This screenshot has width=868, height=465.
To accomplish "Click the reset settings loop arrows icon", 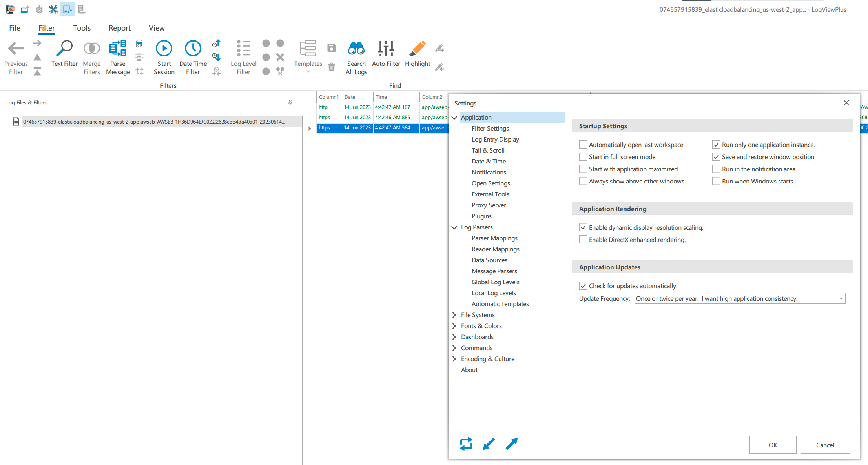I will point(466,444).
